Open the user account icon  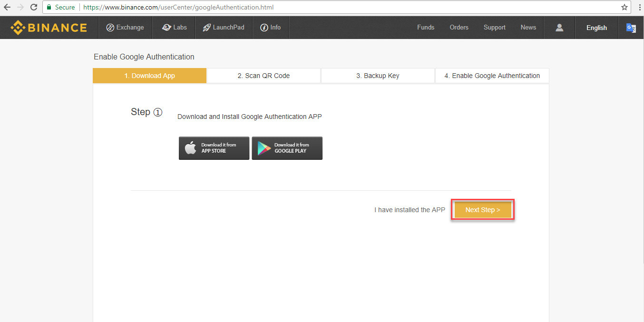point(559,28)
